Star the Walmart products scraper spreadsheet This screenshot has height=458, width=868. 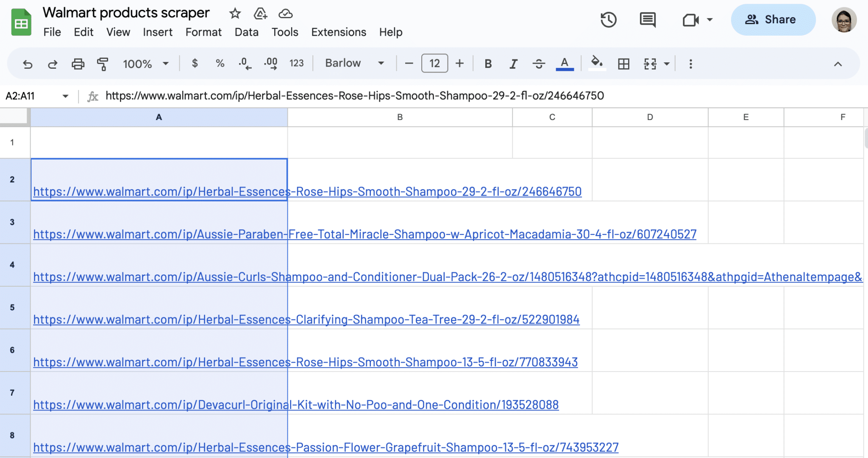[x=235, y=13]
